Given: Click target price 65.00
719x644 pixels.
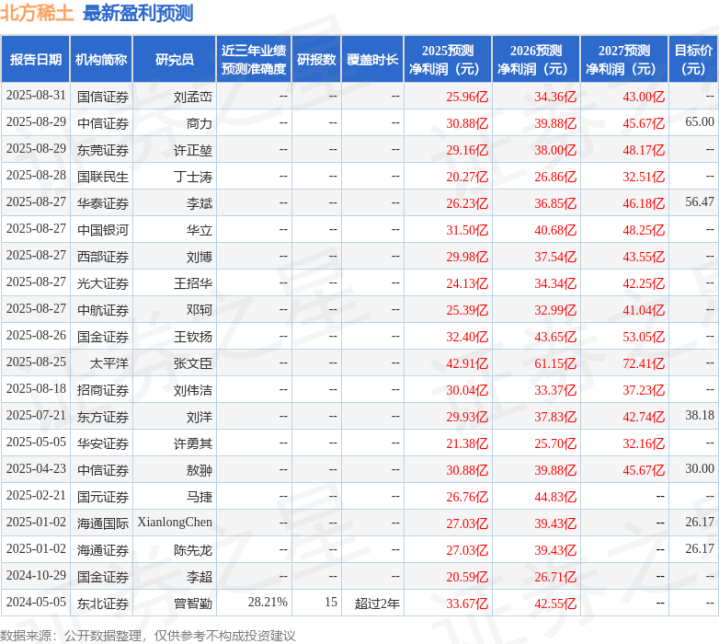Looking at the screenshot, I should click(x=700, y=122).
